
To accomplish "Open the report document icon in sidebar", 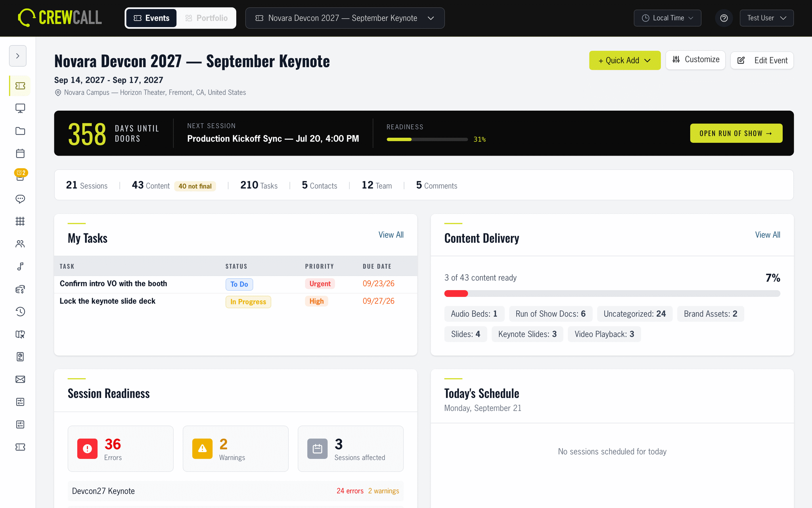I will pyautogui.click(x=20, y=357).
